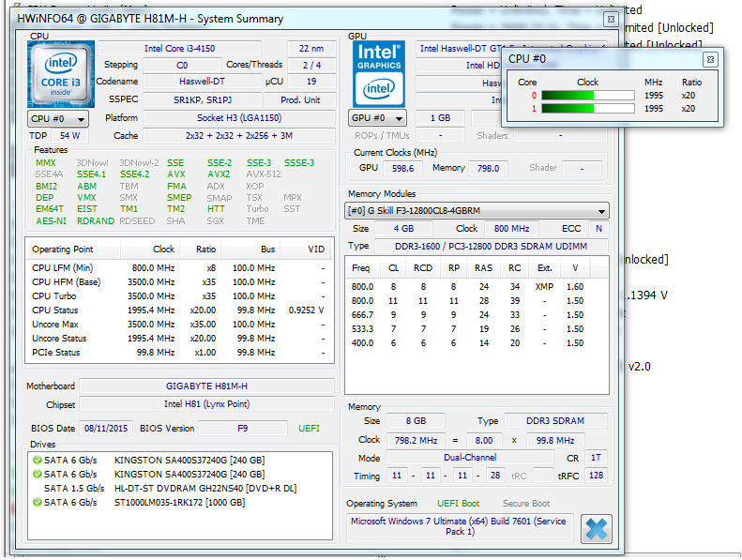Click the Haswell-DT codename field
Image resolution: width=742 pixels, height=560 pixels.
[202, 82]
